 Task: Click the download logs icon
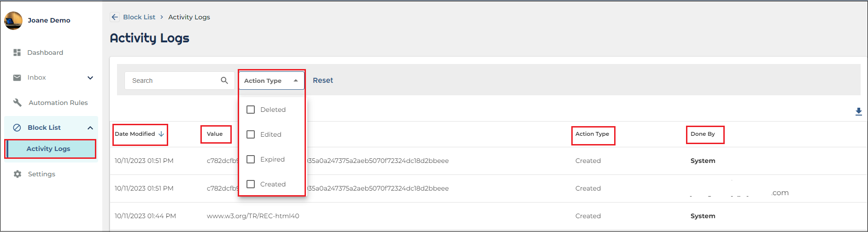859,111
